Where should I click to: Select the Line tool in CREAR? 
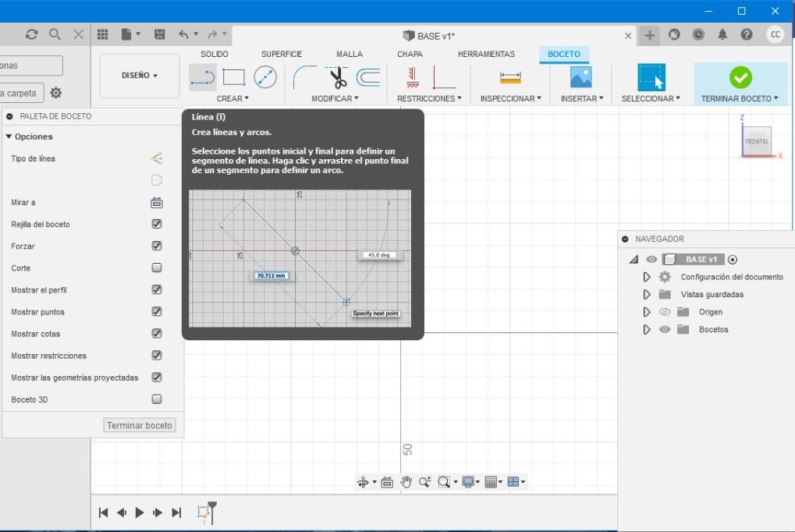click(x=202, y=77)
